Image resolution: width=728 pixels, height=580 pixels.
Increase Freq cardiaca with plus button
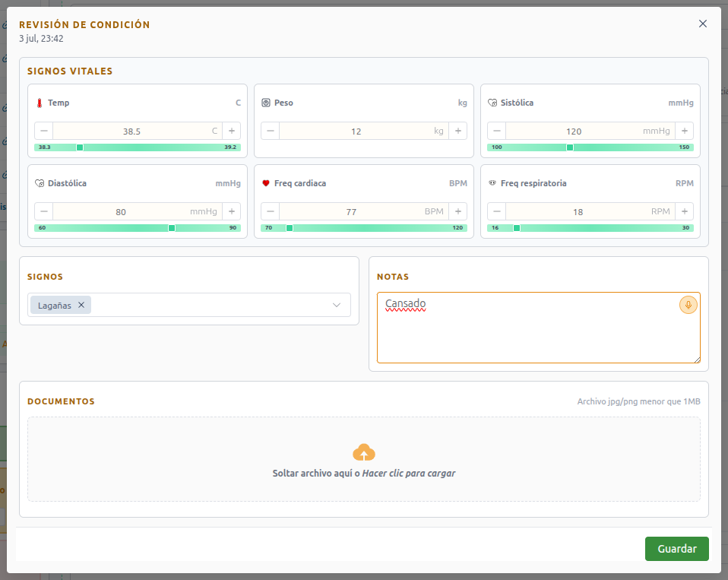457,211
